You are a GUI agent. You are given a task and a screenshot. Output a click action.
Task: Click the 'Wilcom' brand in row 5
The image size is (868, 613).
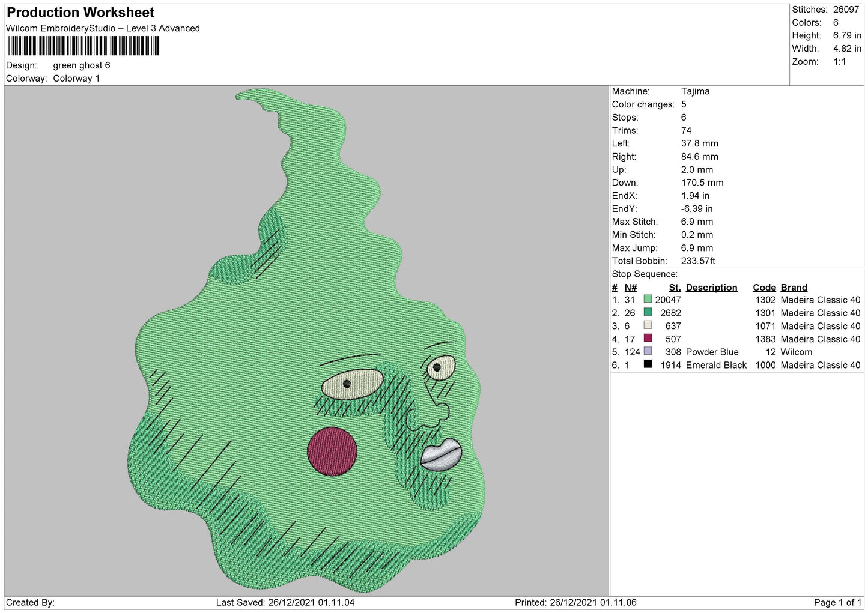coord(796,352)
